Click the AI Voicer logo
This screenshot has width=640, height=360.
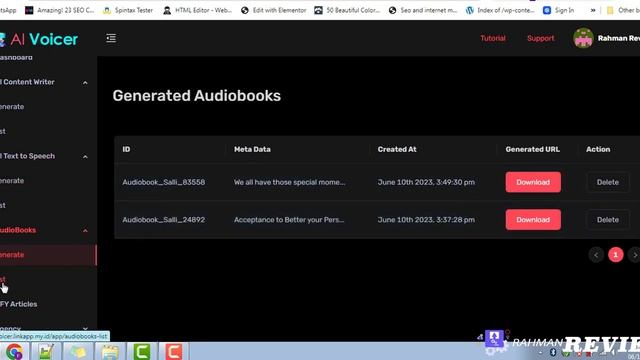(x=40, y=39)
